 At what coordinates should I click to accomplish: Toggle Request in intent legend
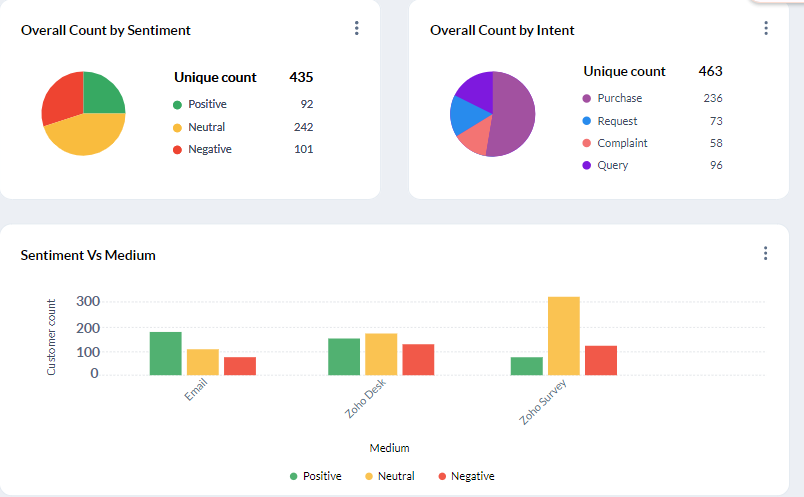pos(617,121)
